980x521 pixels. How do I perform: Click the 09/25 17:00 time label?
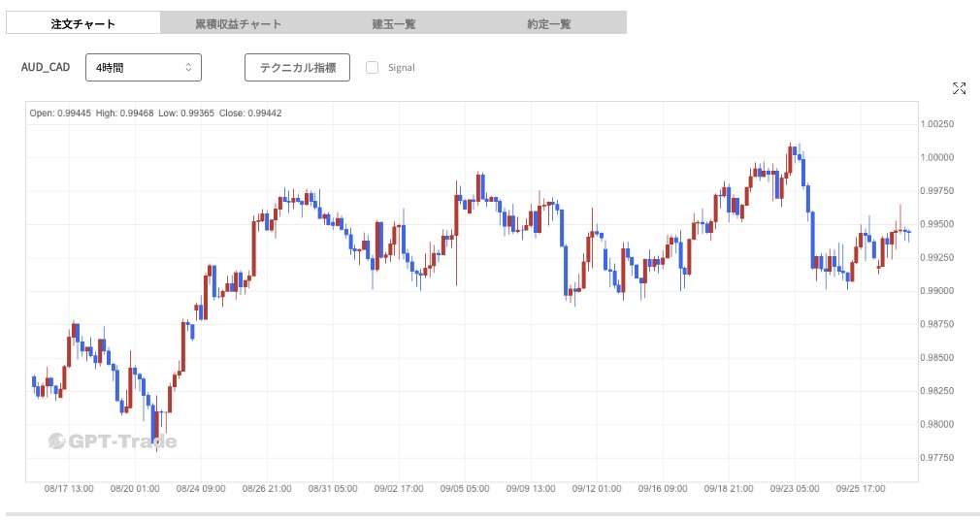point(861,489)
